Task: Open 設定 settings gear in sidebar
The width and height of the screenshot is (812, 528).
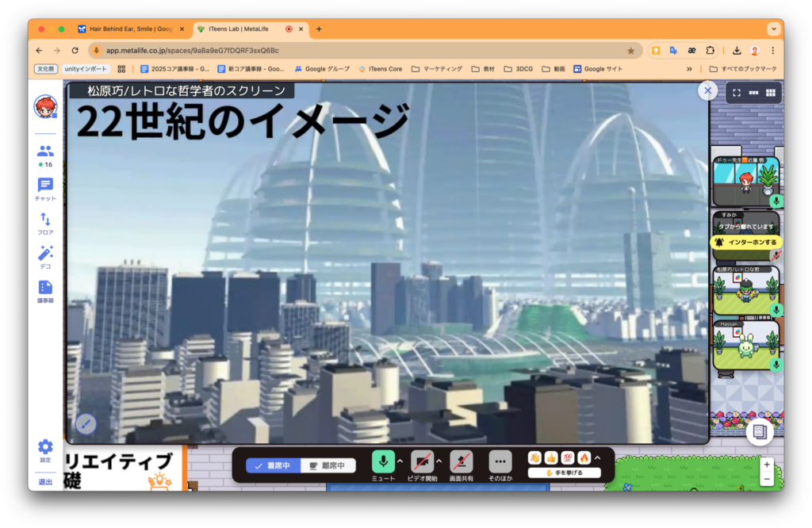Action: pos(45,450)
